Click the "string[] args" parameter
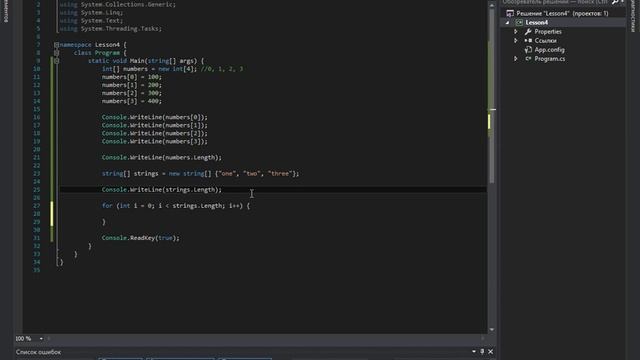Image resolution: width=640 pixels, height=360 pixels. (172, 61)
